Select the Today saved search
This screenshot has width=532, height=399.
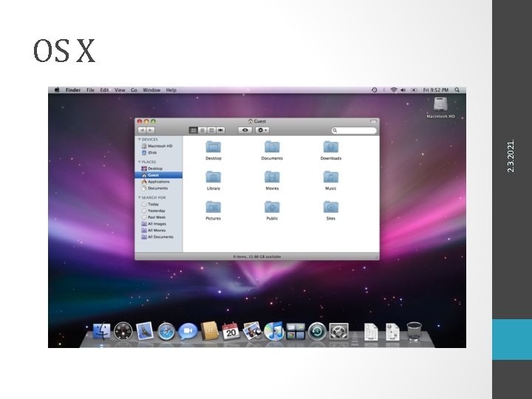pyautogui.click(x=159, y=204)
